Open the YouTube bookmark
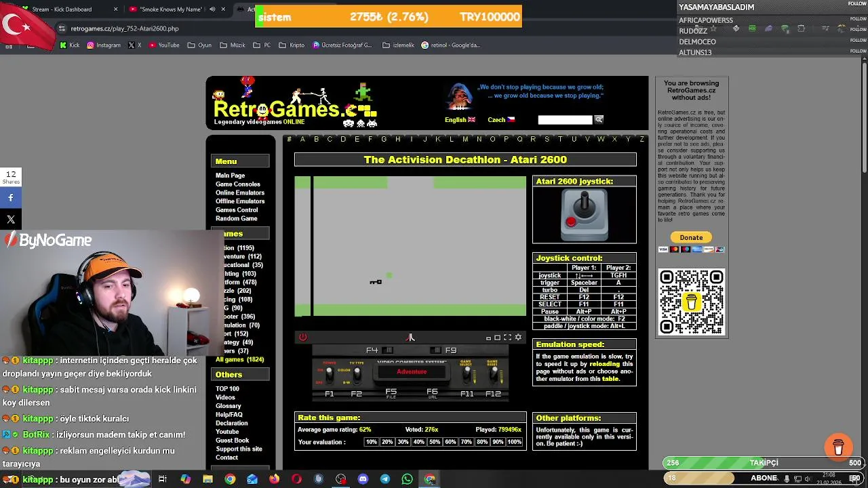868x488 pixels. point(163,45)
